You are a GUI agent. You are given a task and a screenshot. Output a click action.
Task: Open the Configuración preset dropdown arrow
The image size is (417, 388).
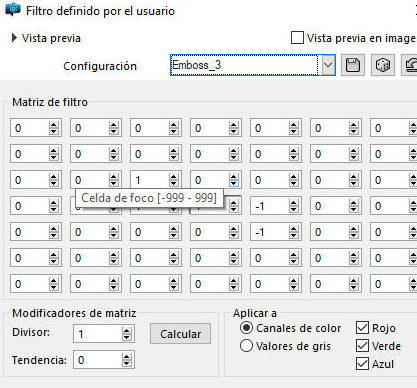click(328, 65)
